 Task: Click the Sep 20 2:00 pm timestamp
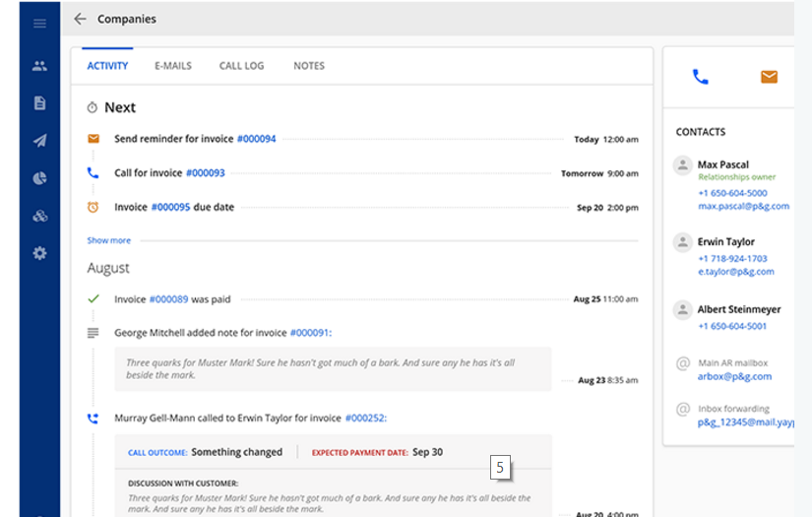coord(607,208)
